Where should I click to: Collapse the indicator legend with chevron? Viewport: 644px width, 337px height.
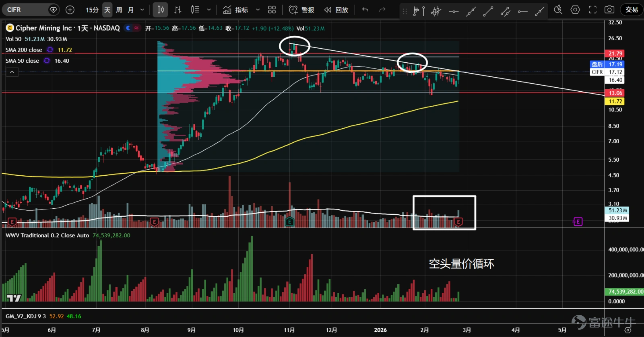(x=12, y=72)
